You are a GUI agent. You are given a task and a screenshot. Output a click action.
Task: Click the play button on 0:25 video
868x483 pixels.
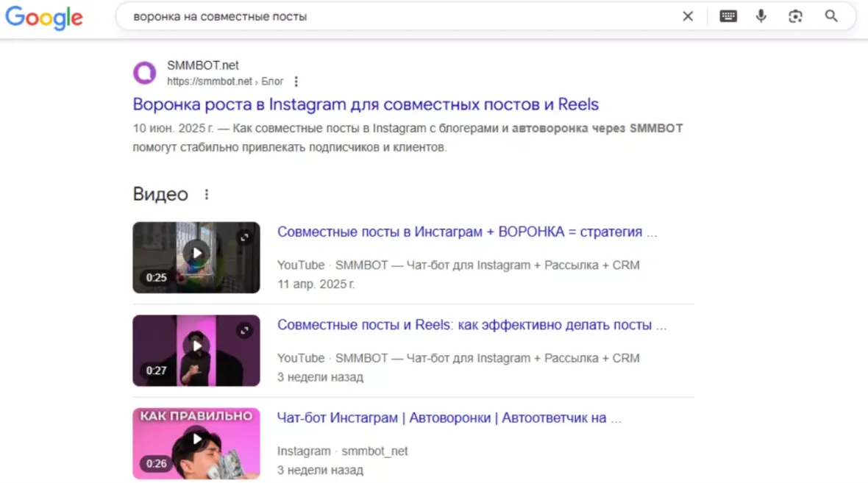(x=196, y=253)
